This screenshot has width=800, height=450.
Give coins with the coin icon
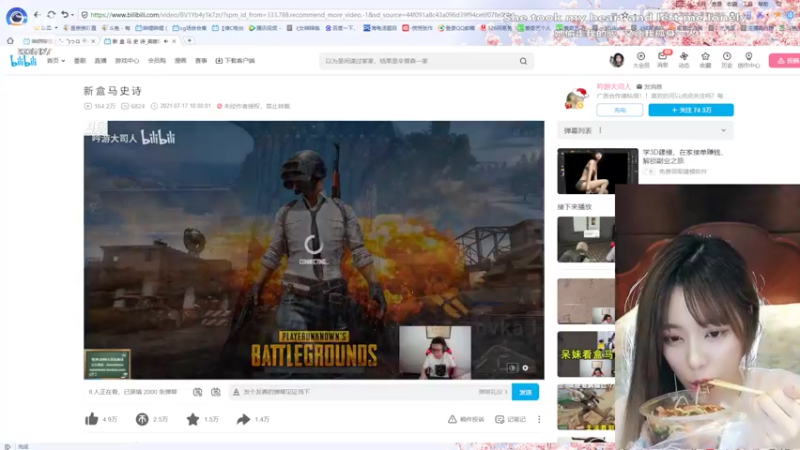click(142, 419)
